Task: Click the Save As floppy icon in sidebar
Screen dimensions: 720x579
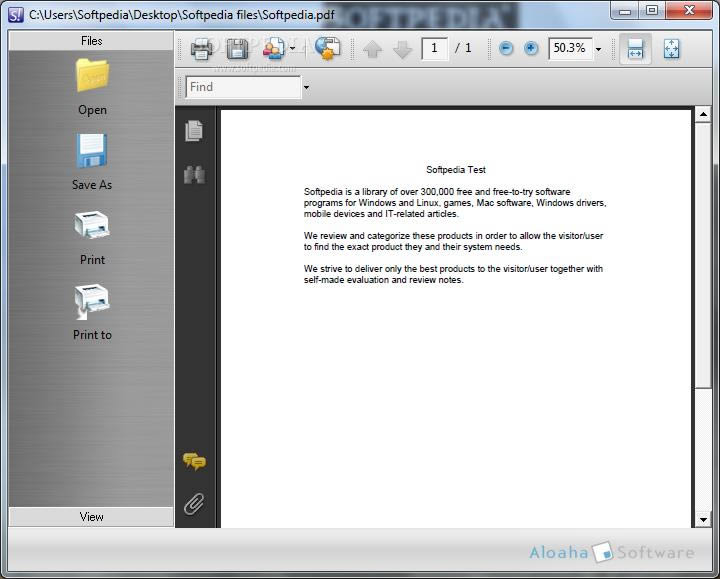Action: pyautogui.click(x=92, y=151)
